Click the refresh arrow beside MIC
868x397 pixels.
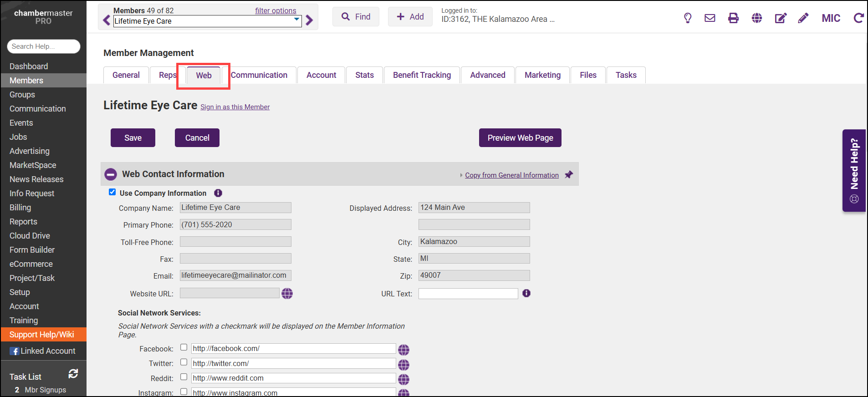858,18
